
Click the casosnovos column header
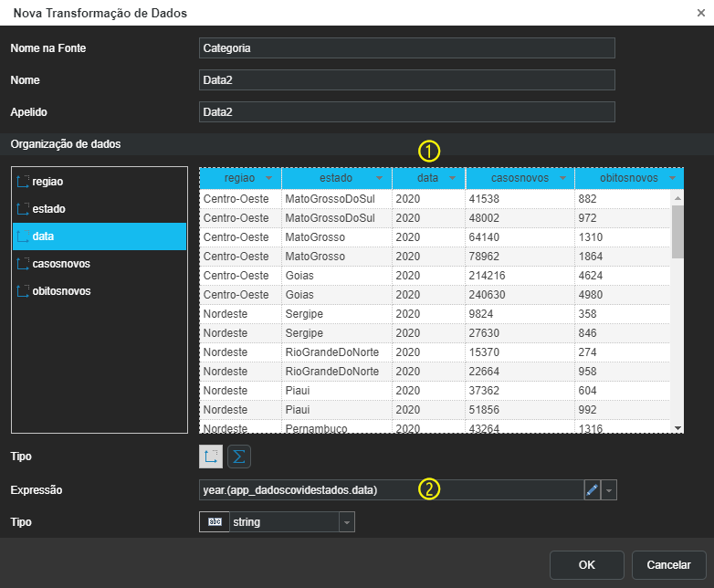520,178
